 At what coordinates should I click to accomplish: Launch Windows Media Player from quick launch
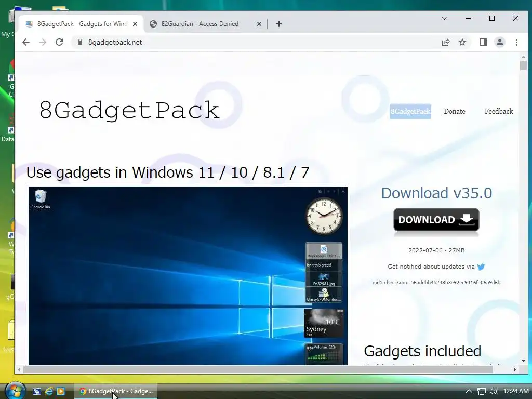pos(61,391)
